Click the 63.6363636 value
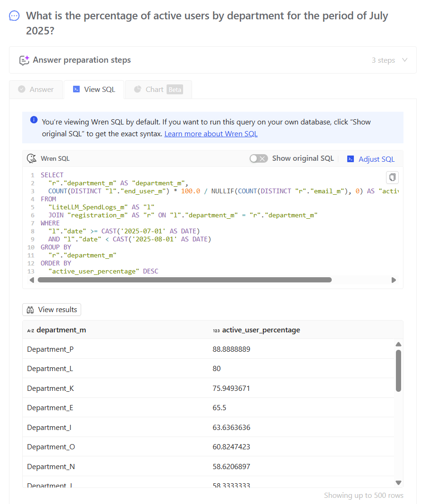 [x=231, y=428]
